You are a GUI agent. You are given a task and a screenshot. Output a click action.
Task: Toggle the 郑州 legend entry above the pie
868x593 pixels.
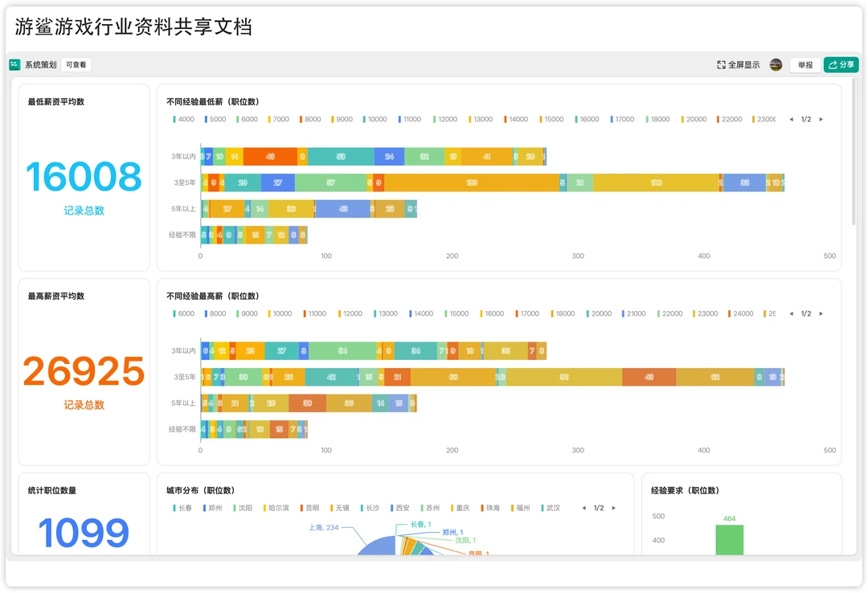pyautogui.click(x=212, y=508)
